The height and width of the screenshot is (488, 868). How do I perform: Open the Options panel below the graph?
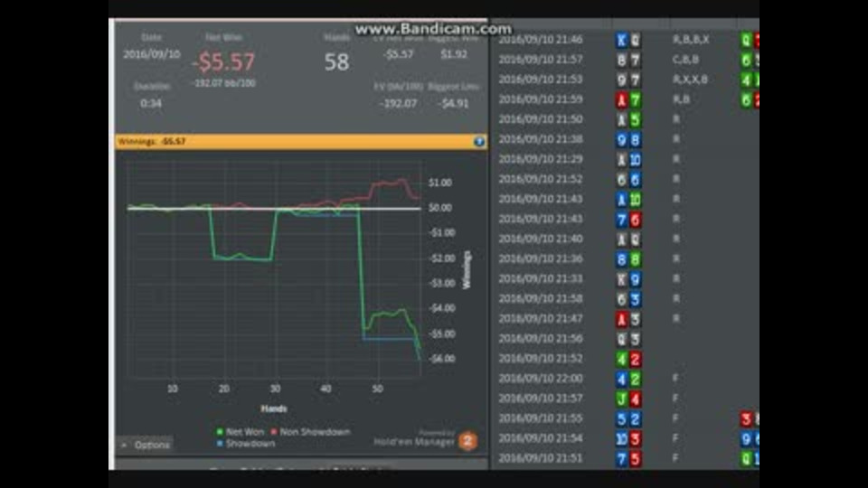click(x=146, y=445)
